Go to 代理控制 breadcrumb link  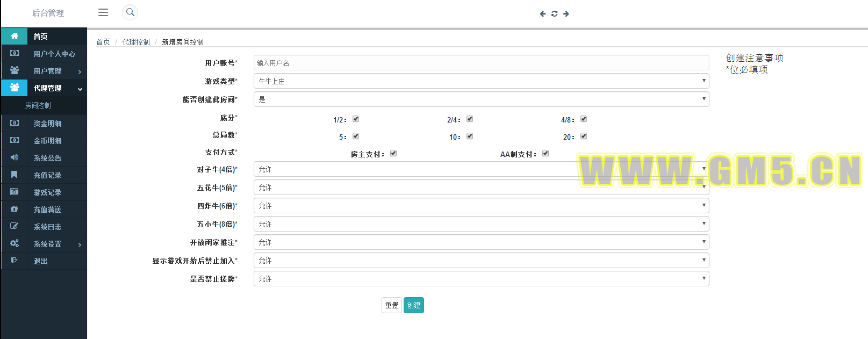136,42
